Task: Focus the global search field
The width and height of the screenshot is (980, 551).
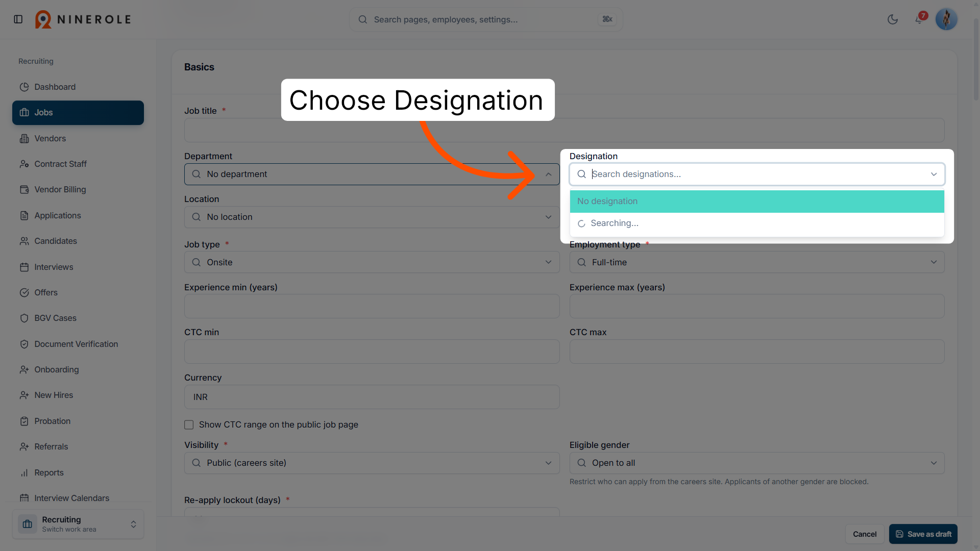Action: click(x=486, y=19)
